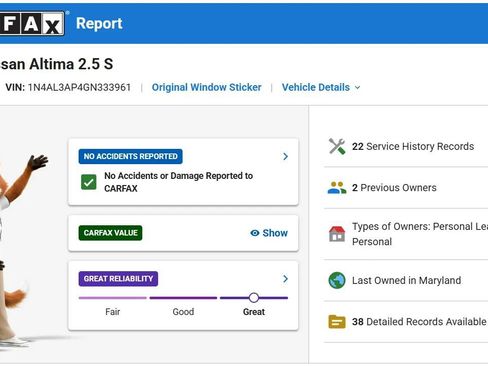
Task: Expand the Vehicle Details dropdown
Action: coord(321,87)
